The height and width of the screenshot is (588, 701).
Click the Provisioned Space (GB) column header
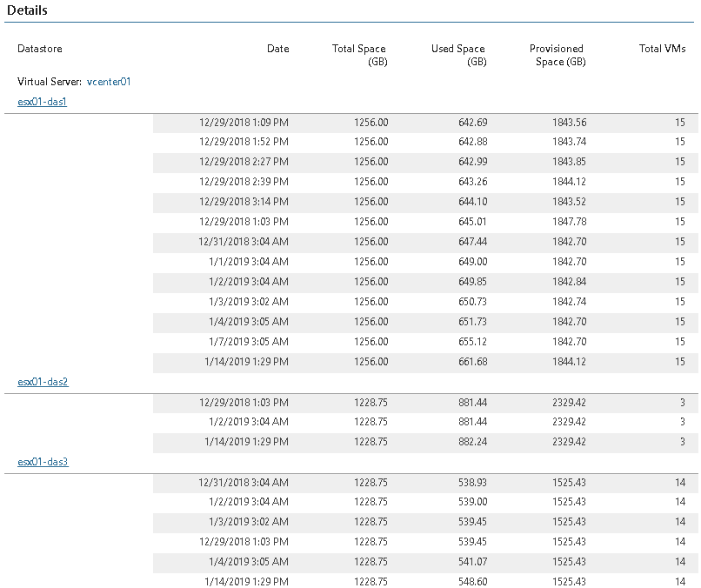(557, 55)
